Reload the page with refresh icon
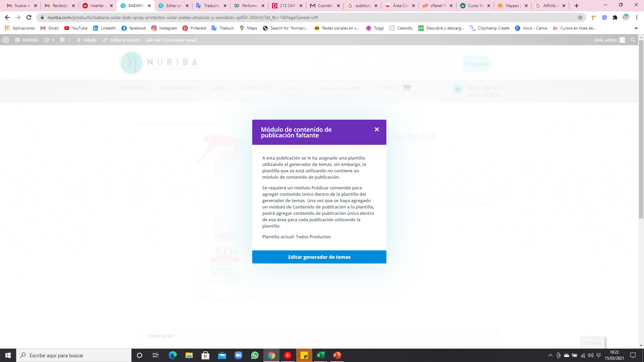Screen dimensions: 644x362 (x=29, y=17)
